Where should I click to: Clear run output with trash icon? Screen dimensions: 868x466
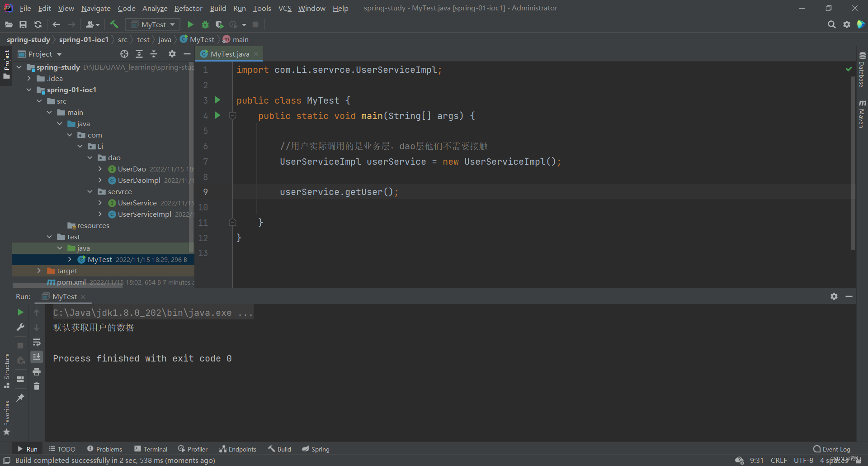click(x=37, y=386)
